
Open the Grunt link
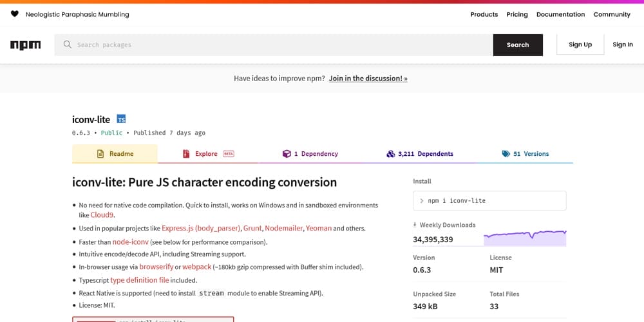(x=252, y=228)
